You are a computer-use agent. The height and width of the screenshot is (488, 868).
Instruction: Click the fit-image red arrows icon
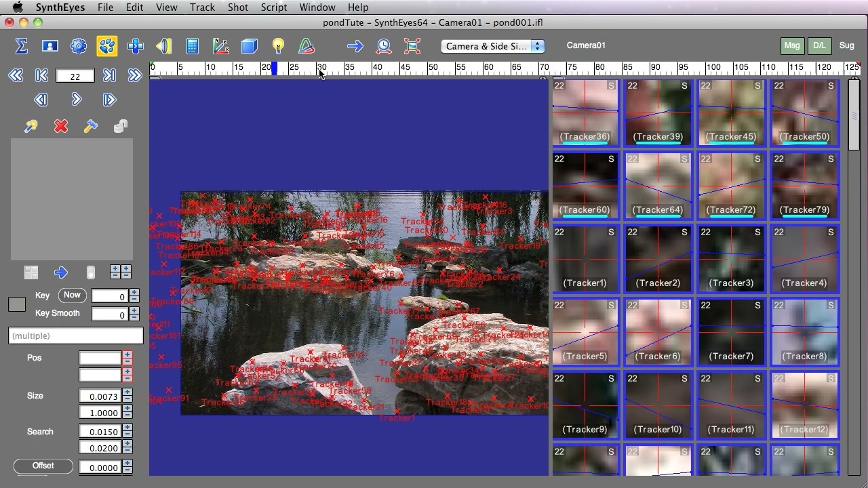(x=412, y=46)
